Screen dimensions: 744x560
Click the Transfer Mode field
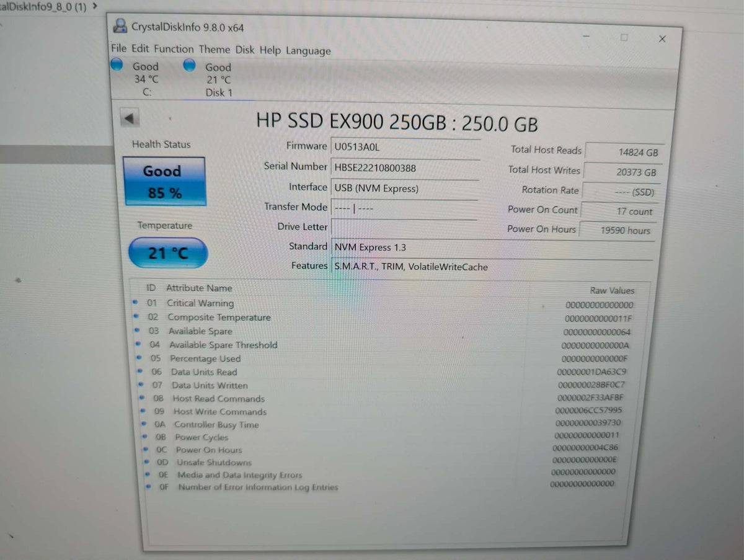[x=404, y=208]
